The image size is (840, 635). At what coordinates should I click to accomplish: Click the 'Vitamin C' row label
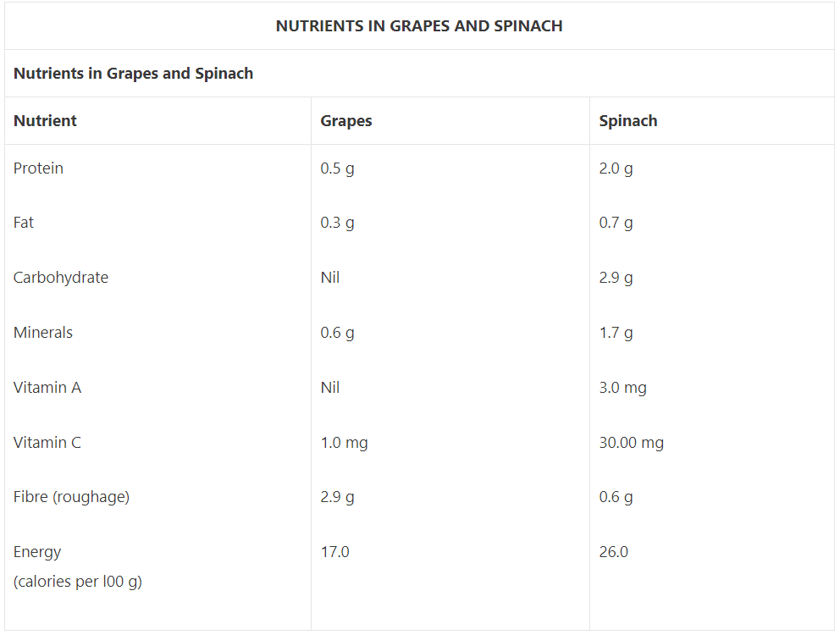coord(47,443)
